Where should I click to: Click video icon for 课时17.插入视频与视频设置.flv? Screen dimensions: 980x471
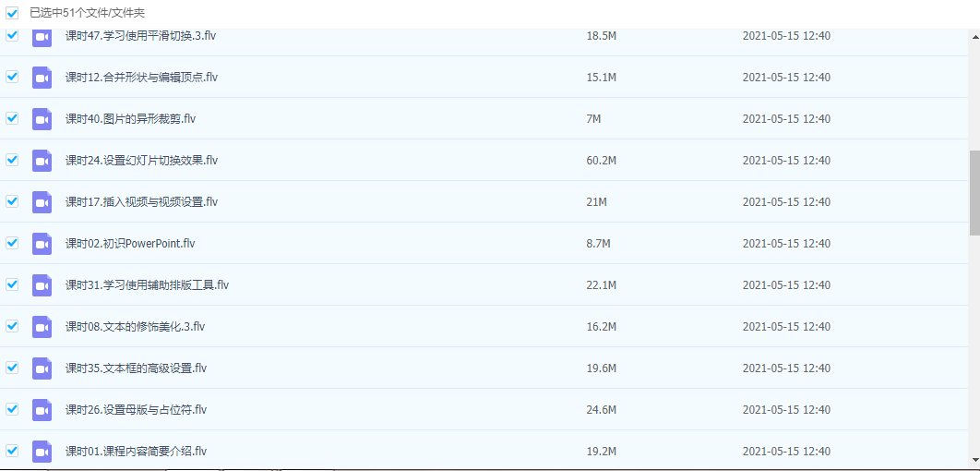[42, 202]
